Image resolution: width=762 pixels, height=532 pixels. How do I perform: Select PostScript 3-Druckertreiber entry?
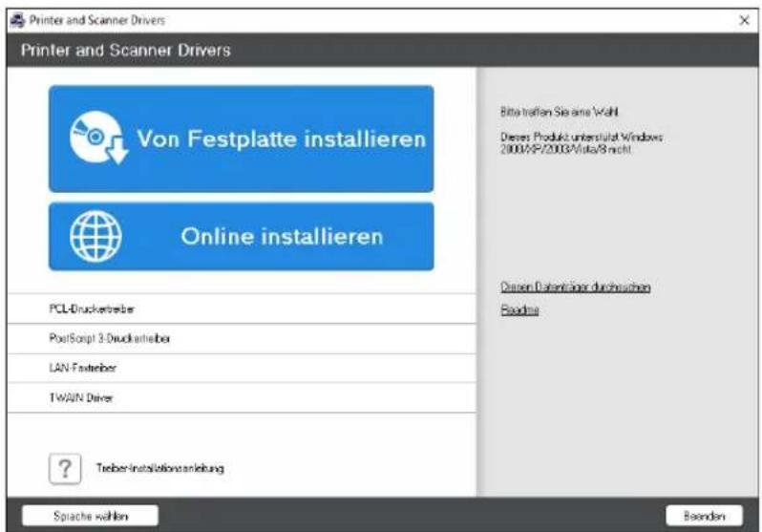(x=242, y=338)
